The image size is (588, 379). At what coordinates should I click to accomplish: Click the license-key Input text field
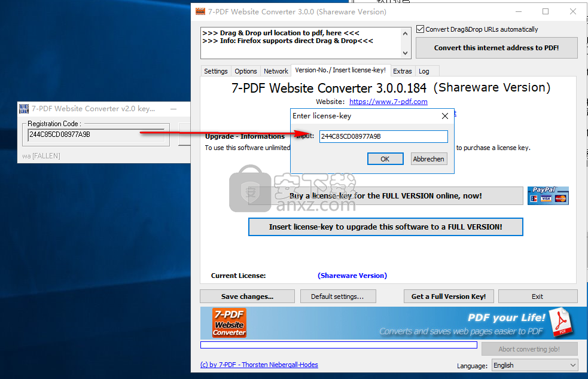pos(383,136)
